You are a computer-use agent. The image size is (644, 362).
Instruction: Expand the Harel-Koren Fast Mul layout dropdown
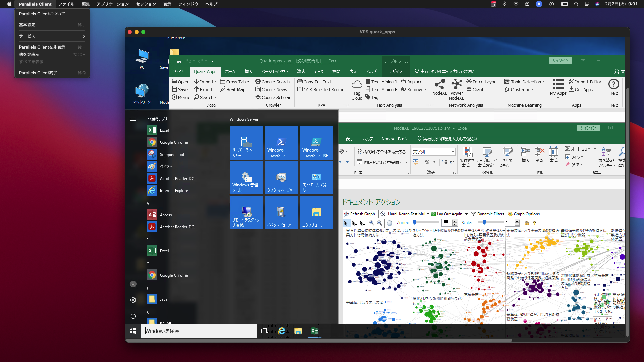pos(428,214)
